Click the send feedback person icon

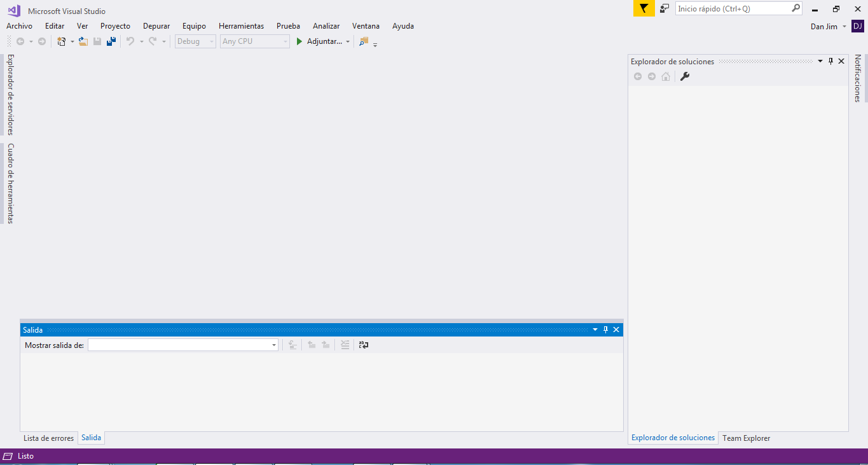(665, 8)
